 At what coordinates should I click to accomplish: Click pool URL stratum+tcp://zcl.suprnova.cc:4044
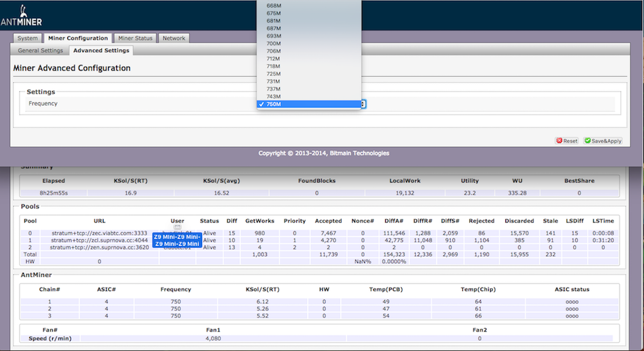point(99,240)
